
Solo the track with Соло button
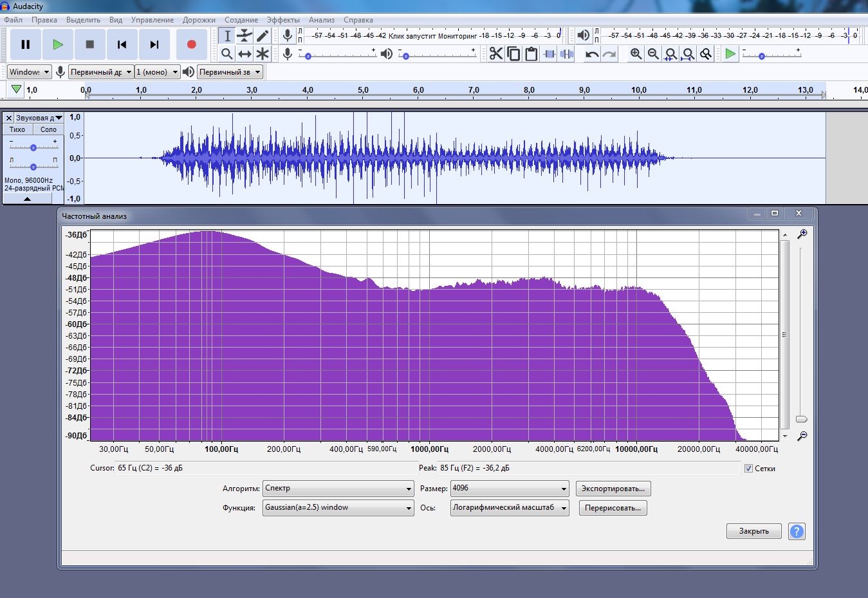[48, 129]
